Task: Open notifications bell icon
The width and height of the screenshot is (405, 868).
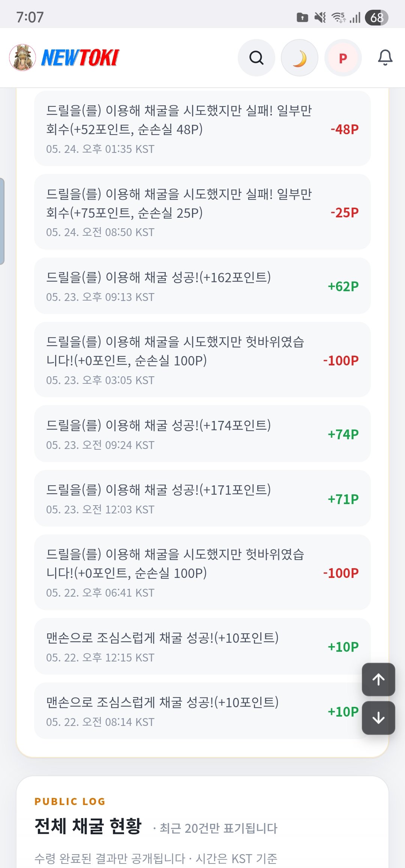Action: pos(385,58)
